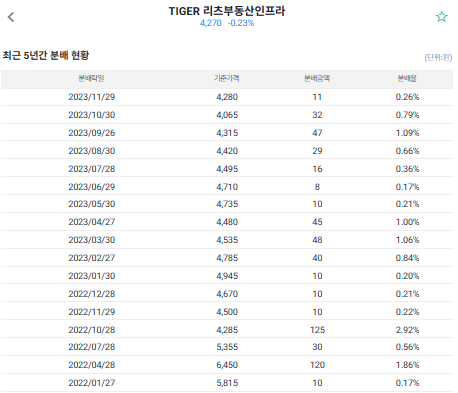Go back using the left chevron arrow
The width and height of the screenshot is (458, 393).
[x=11, y=17]
